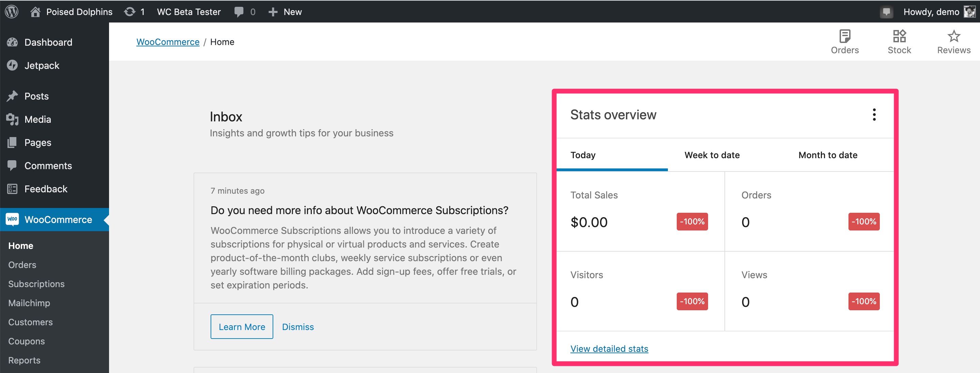Click Poised Dolphins site name
Image resolution: width=980 pixels, height=373 pixels.
[79, 12]
